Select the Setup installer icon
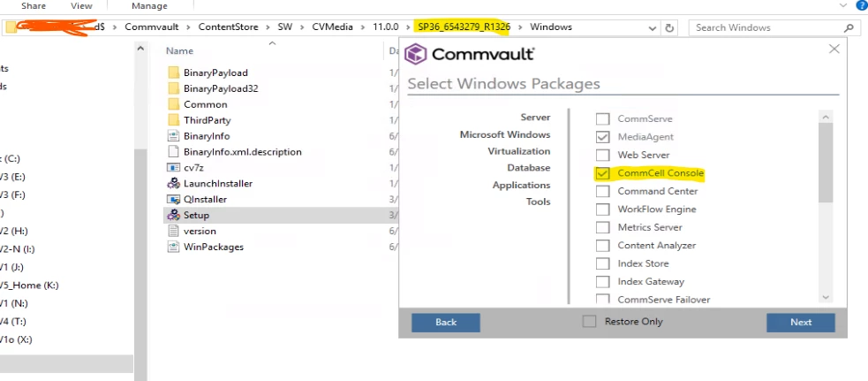The image size is (868, 381). (x=174, y=215)
